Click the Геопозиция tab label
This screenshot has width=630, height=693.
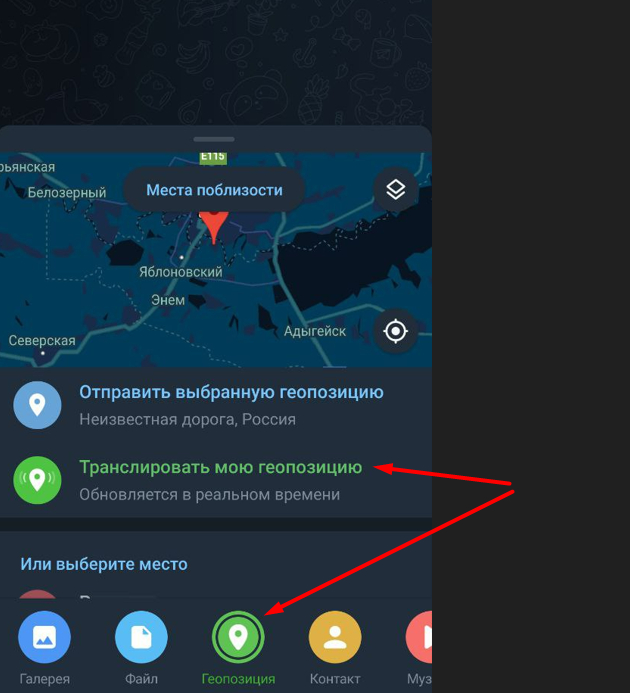(238, 679)
